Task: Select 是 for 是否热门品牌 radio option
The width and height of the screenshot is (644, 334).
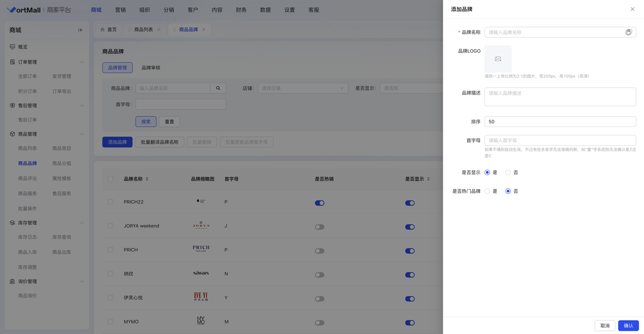Action: 487,191
